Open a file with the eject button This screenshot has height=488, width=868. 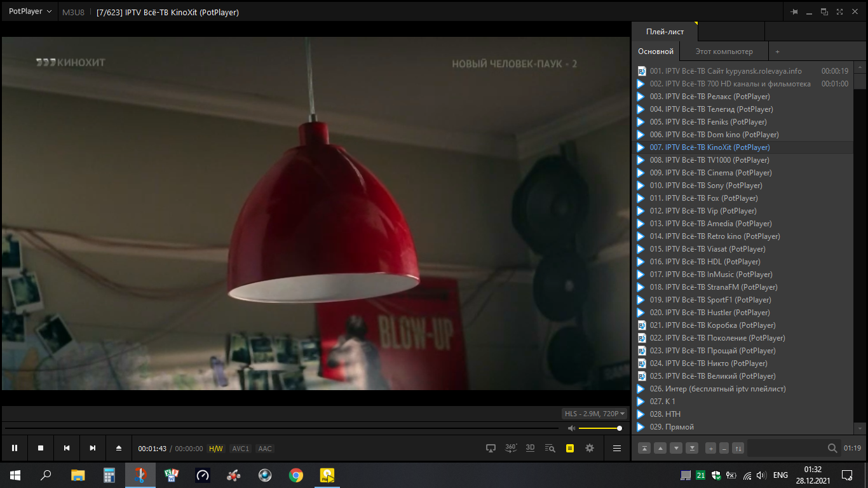click(119, 448)
